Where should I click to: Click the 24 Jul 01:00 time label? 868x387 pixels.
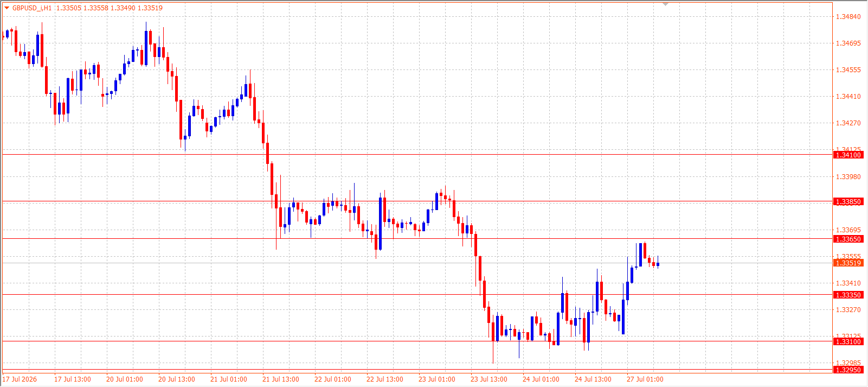pos(541,379)
